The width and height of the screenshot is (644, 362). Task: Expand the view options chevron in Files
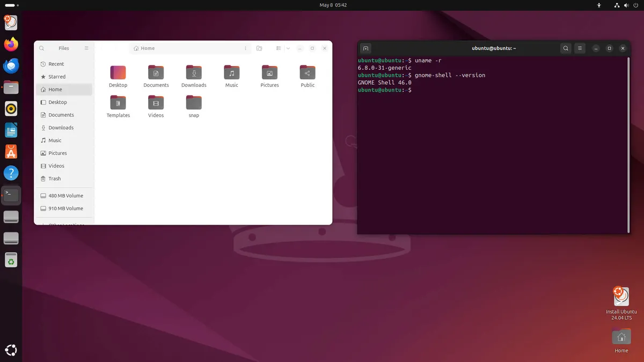[x=288, y=48]
